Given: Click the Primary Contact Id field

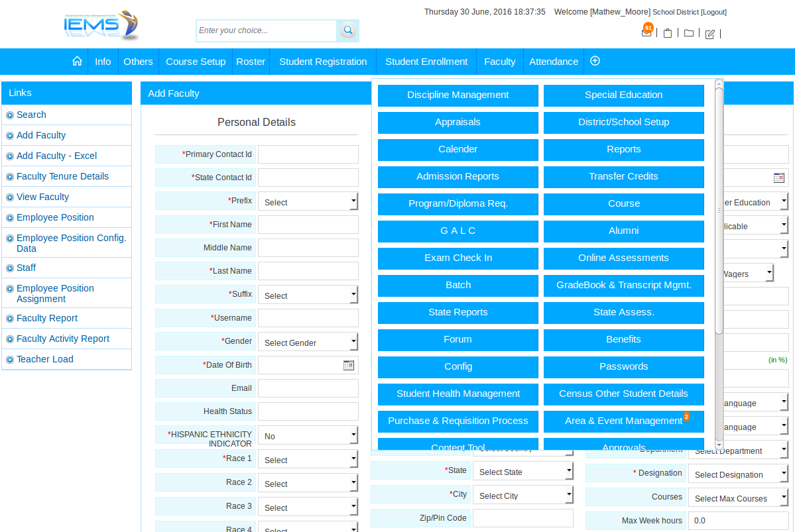Looking at the screenshot, I should (308, 154).
